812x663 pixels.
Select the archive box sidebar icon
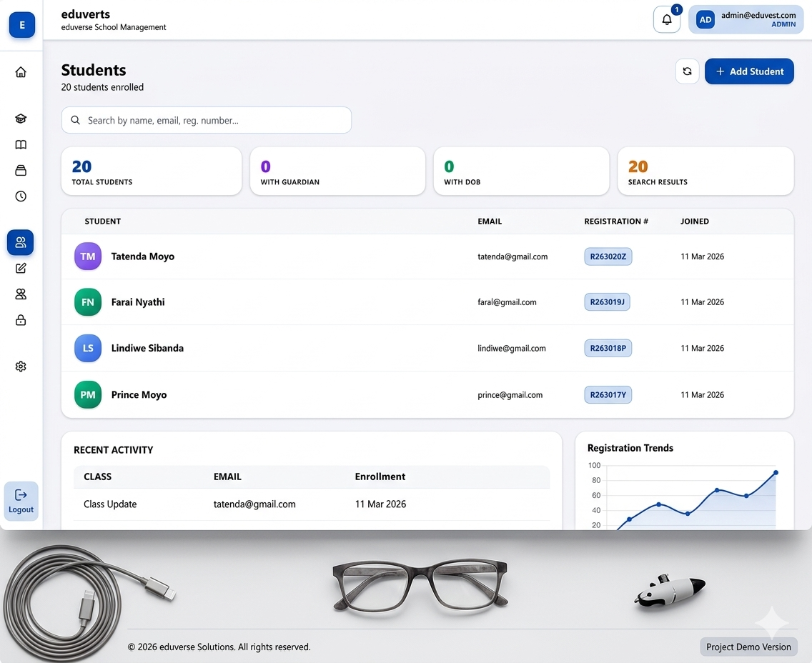coord(21,171)
